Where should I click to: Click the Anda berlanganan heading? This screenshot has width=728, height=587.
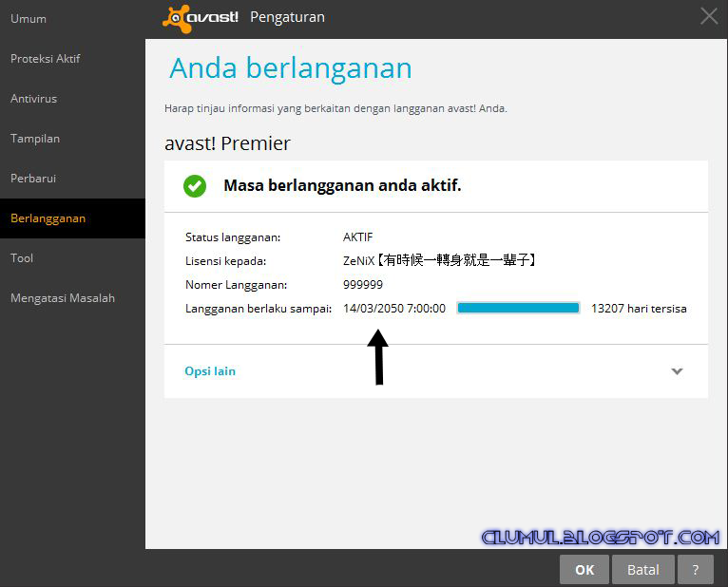(291, 68)
